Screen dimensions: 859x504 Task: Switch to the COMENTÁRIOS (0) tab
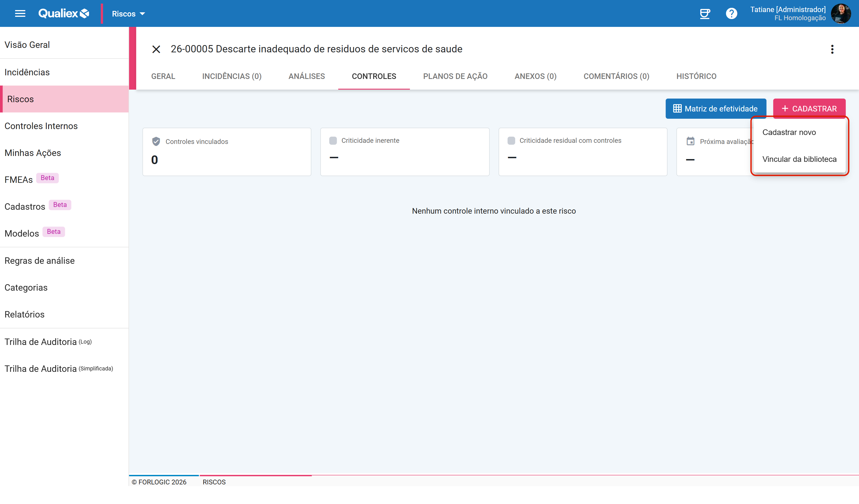tap(616, 76)
